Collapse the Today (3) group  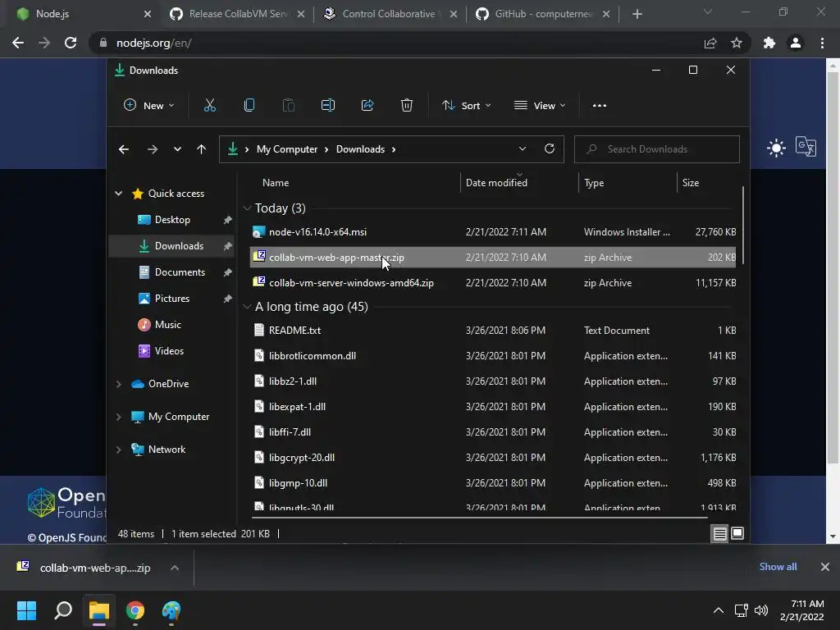247,208
